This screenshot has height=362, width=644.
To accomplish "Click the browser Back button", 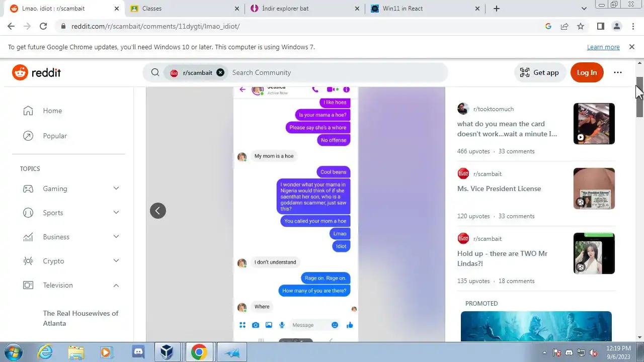I will [11, 26].
